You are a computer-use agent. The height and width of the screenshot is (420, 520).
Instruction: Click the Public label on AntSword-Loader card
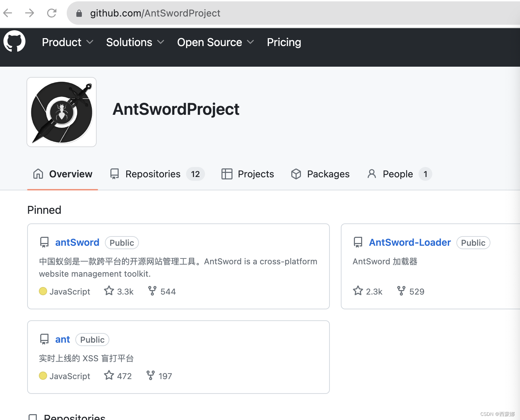coord(473,243)
